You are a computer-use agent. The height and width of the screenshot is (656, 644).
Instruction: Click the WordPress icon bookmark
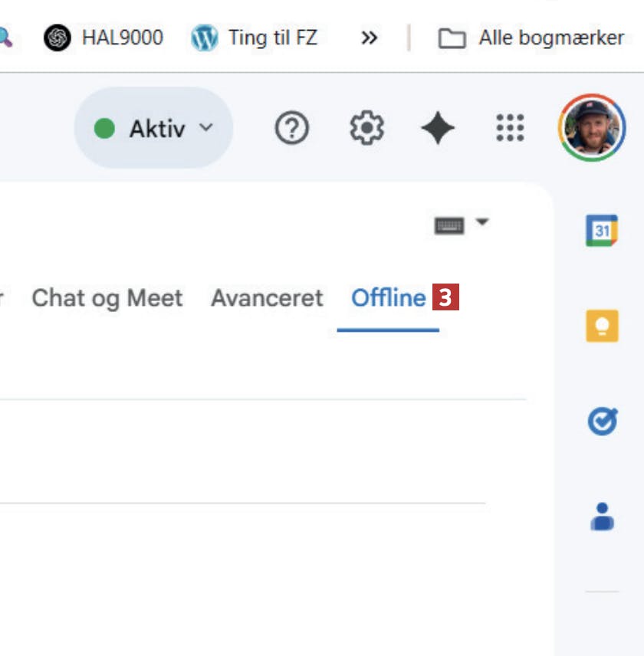(x=204, y=38)
